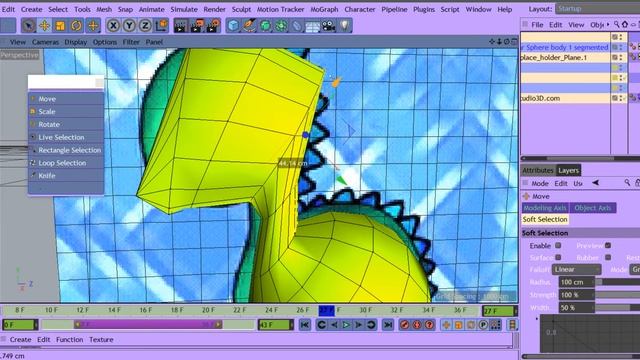
Task: Click the Radius 100 cm field
Action: 576,282
